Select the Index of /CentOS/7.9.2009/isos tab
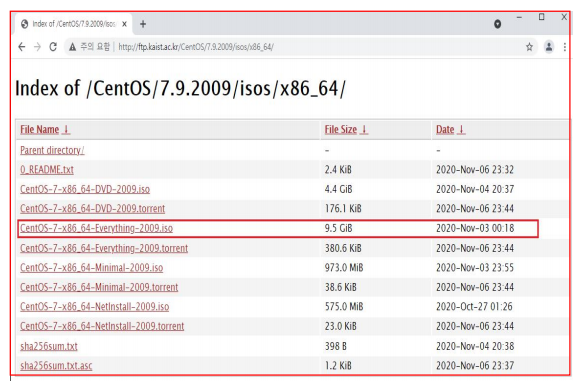Image resolution: width=580 pixels, height=386 pixels. pyautogui.click(x=74, y=24)
